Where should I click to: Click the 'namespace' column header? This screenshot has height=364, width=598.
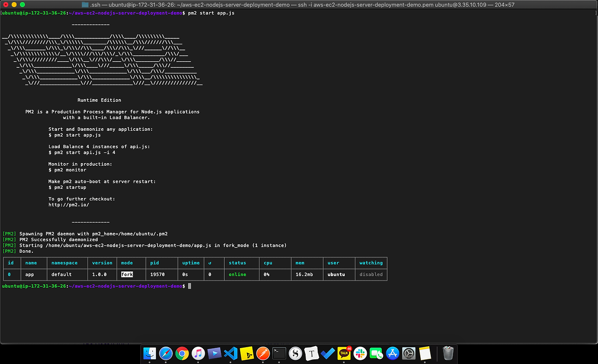pyautogui.click(x=64, y=263)
